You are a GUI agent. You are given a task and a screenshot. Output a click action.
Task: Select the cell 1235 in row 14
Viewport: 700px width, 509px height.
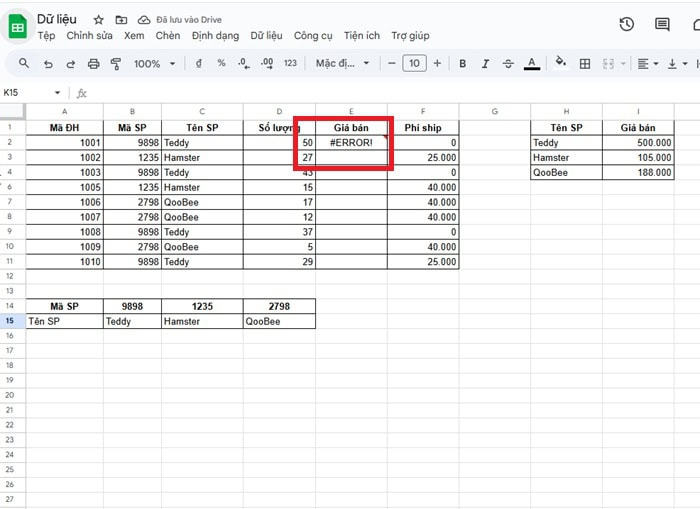tap(202, 306)
